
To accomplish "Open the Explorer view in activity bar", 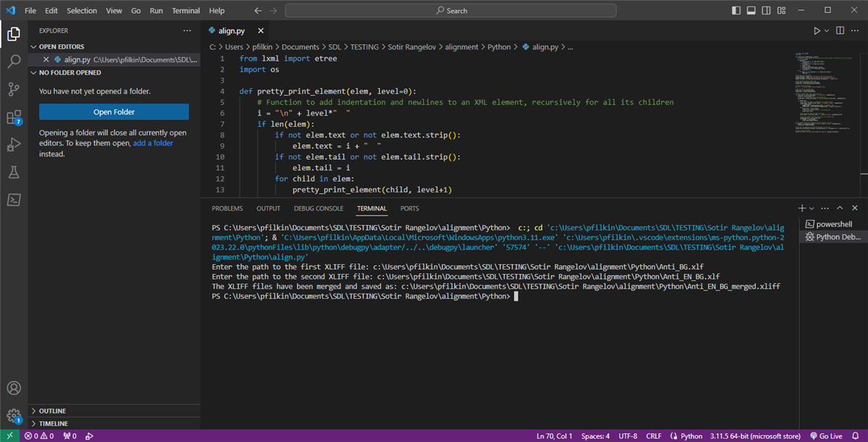I will (14, 34).
